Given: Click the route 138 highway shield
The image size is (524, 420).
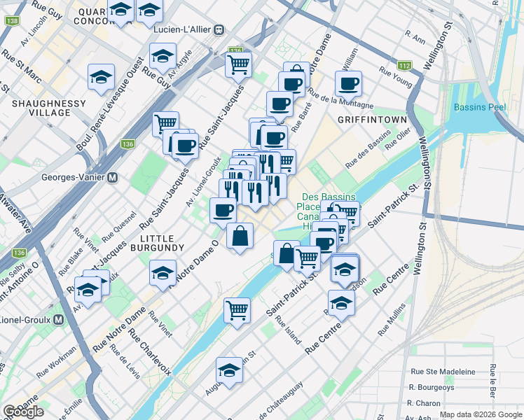Looking at the screenshot, I should click(x=12, y=21).
